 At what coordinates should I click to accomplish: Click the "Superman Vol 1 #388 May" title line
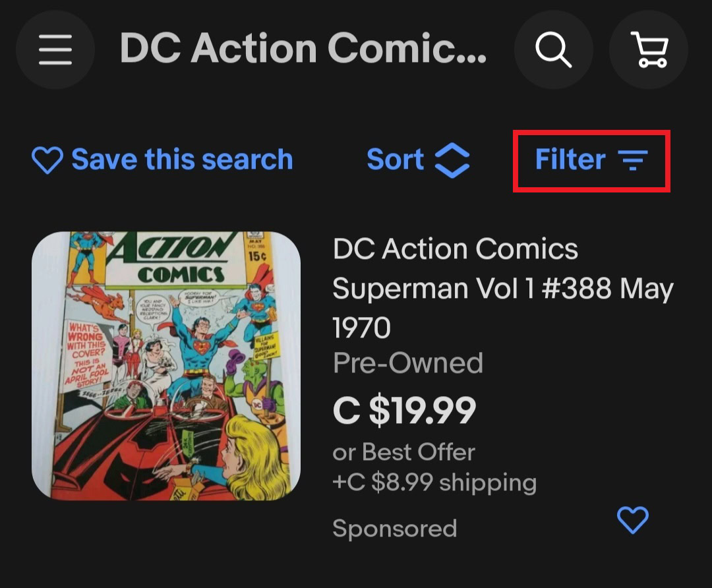pos(503,289)
